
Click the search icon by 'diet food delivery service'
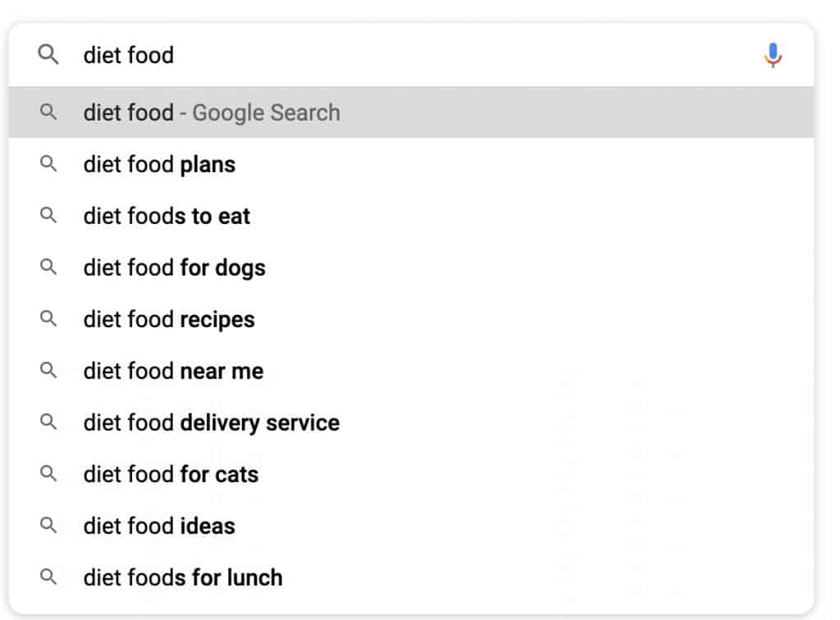(x=49, y=422)
